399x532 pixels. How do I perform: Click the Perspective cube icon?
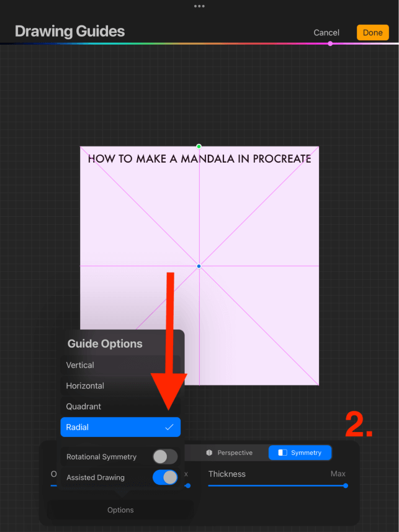(x=209, y=453)
